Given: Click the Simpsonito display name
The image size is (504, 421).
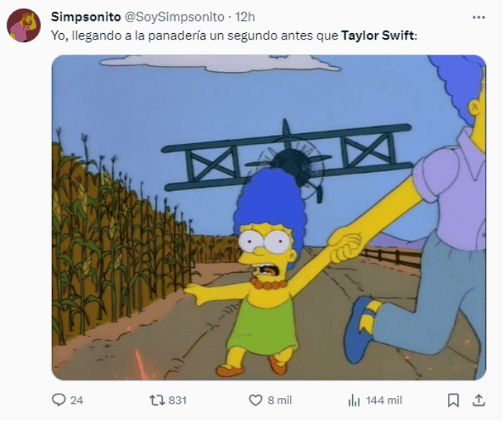Looking at the screenshot, I should (x=86, y=17).
